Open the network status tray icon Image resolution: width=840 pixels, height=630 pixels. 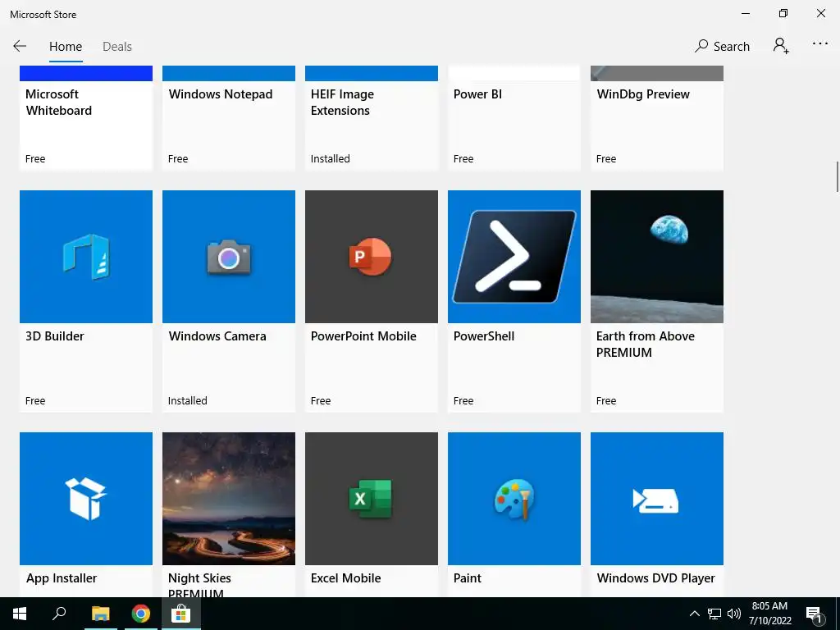[714, 614]
